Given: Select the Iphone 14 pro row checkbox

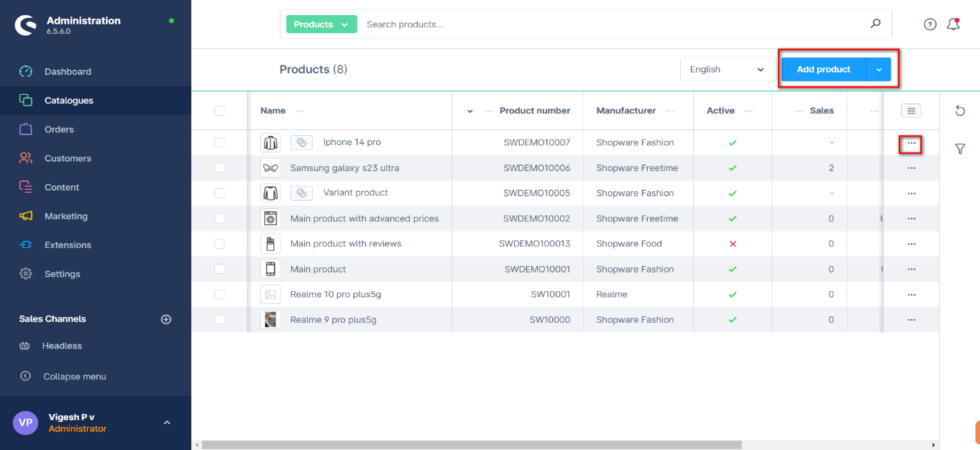Looking at the screenshot, I should coord(219,143).
